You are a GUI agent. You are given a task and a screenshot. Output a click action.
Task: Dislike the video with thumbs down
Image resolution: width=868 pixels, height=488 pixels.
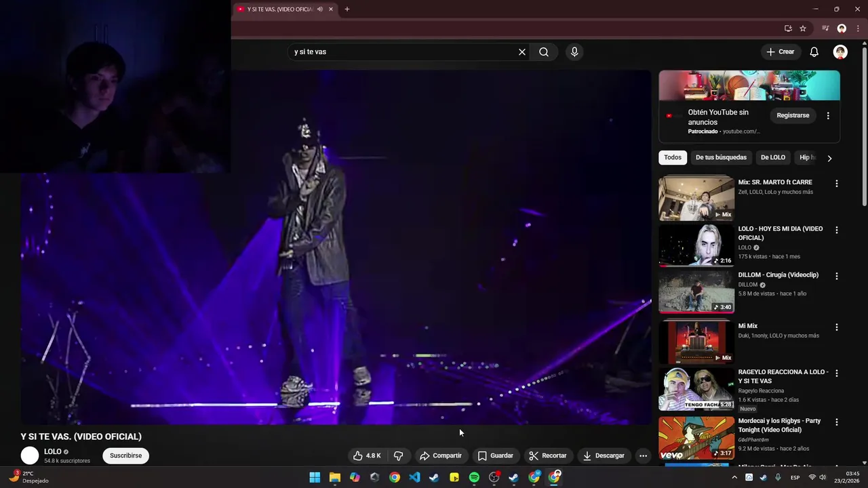click(x=399, y=455)
